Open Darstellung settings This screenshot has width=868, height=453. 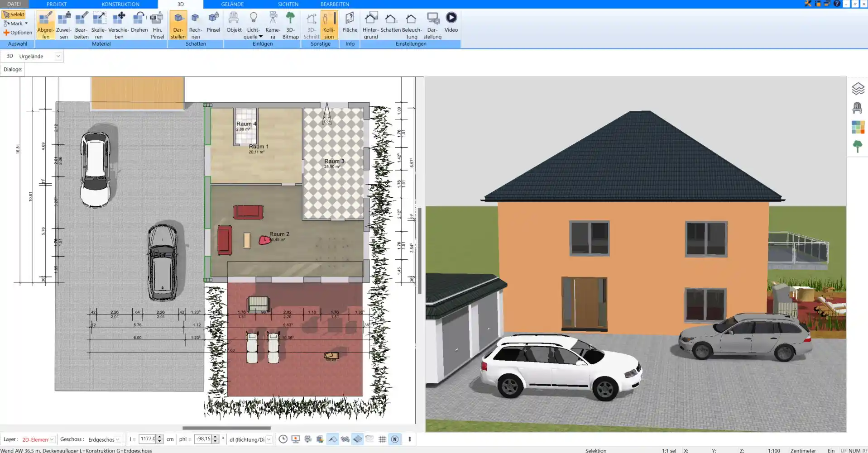[x=432, y=25]
